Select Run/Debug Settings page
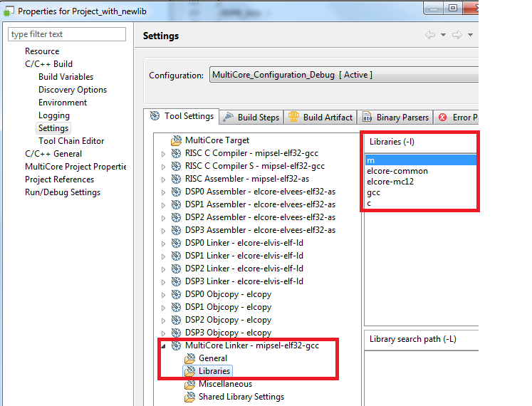The width and height of the screenshot is (532, 406). 63,192
